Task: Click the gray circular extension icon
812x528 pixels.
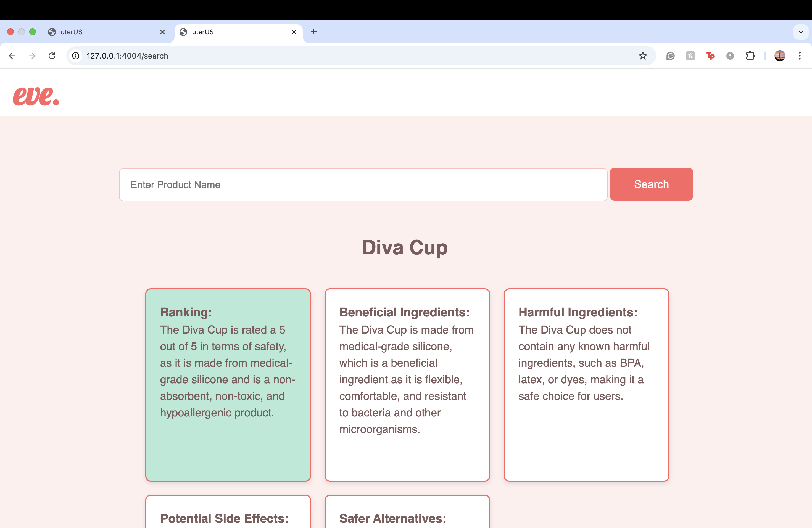Action: click(730, 56)
